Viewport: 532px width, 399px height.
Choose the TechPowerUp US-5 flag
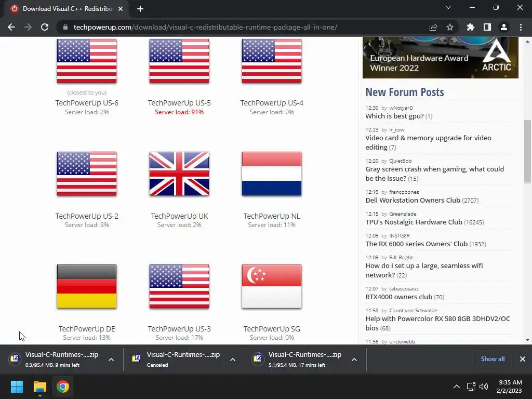click(179, 61)
